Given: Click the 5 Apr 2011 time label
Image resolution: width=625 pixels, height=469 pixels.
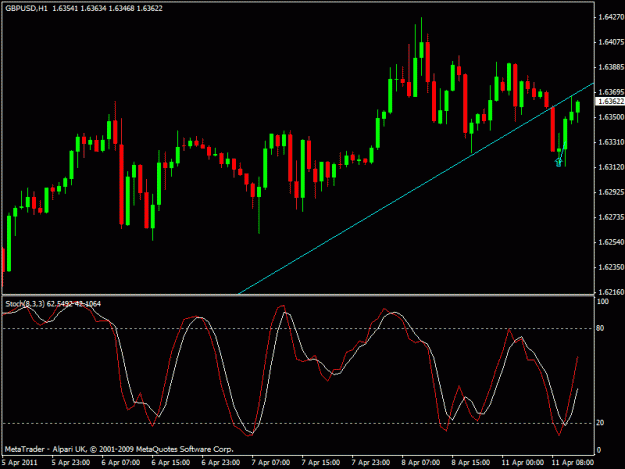Looking at the screenshot, I should coord(20,463).
